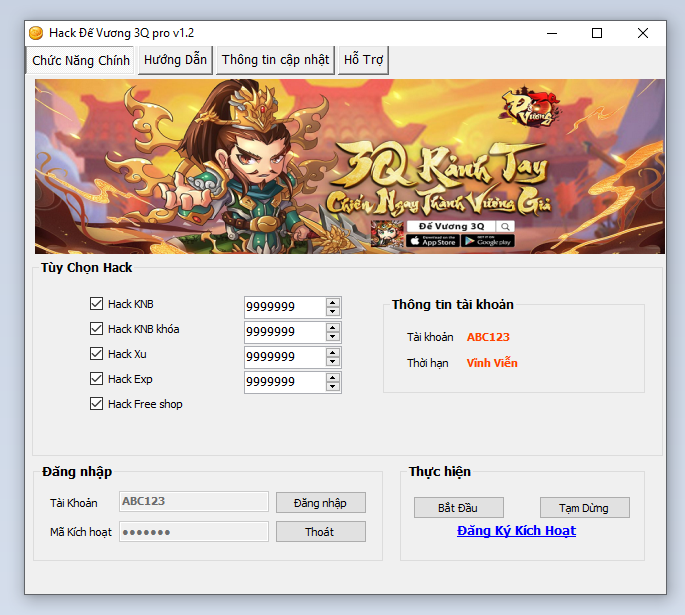Open the Đăng Ký Kích Hoạt link
Image resolution: width=685 pixels, height=615 pixels.
516,531
